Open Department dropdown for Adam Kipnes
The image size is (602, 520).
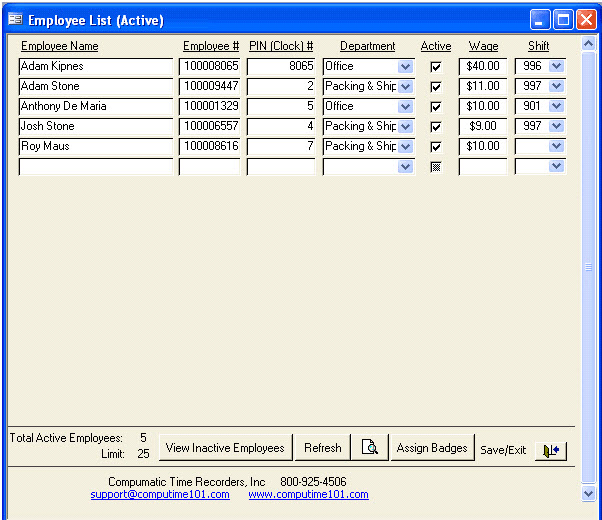pyautogui.click(x=405, y=67)
